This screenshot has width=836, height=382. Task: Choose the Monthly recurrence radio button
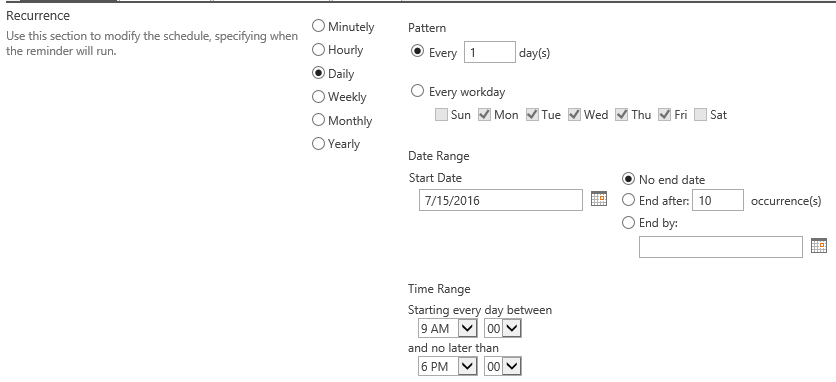[x=318, y=120]
